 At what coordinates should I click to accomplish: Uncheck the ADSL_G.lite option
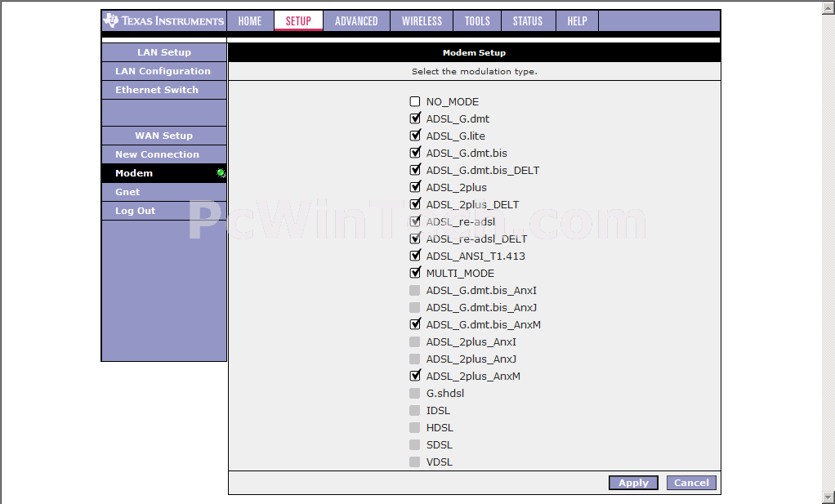(x=415, y=136)
